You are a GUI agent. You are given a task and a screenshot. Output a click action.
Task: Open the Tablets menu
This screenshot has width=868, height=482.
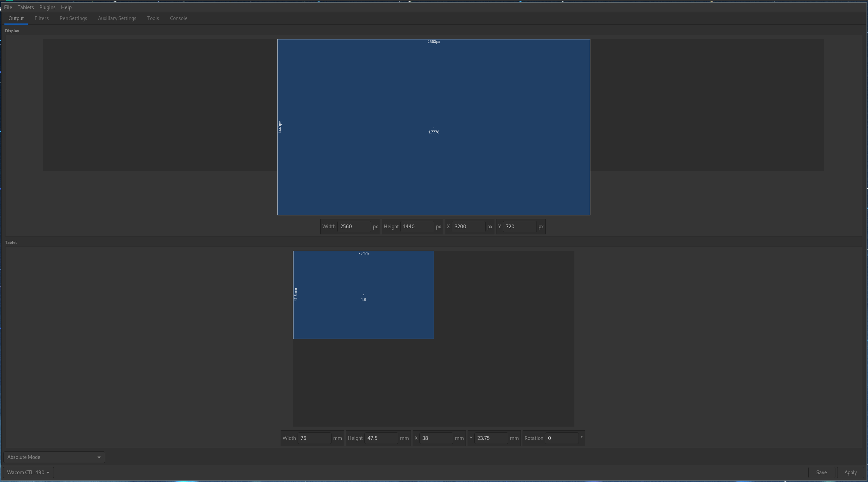(x=25, y=7)
